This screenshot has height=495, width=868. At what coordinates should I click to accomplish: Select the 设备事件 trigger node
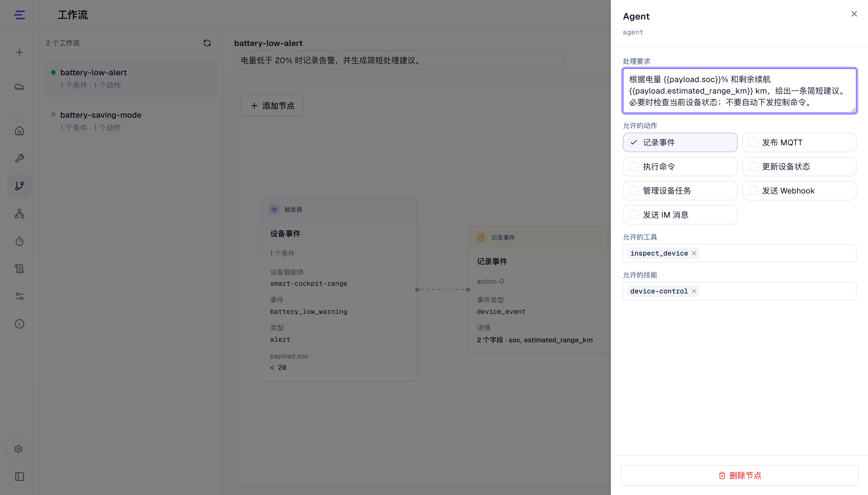(339, 289)
